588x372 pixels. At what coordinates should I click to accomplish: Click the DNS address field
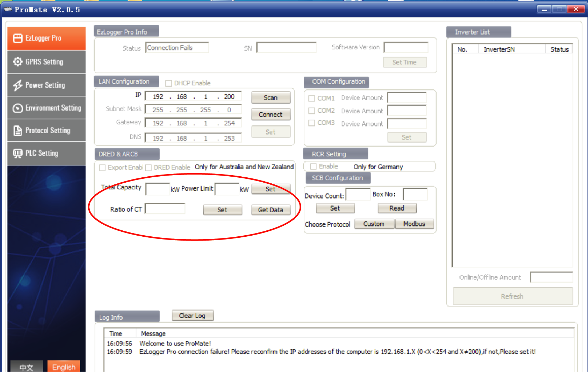[193, 138]
